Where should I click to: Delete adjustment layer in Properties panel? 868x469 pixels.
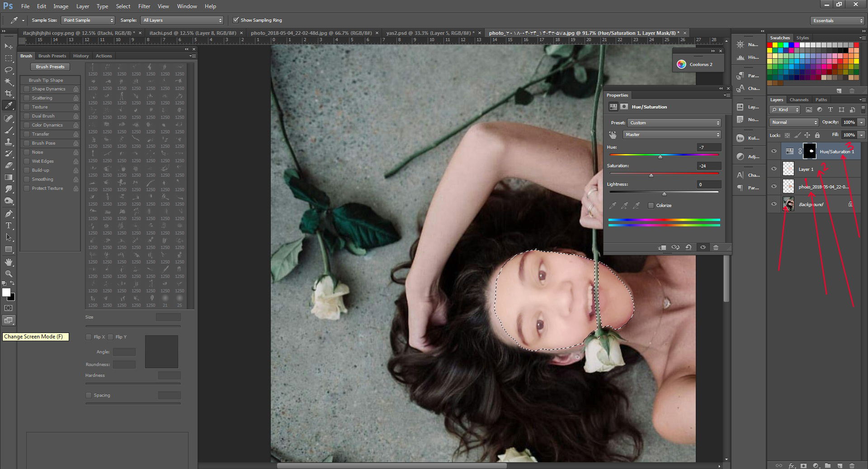coord(716,248)
